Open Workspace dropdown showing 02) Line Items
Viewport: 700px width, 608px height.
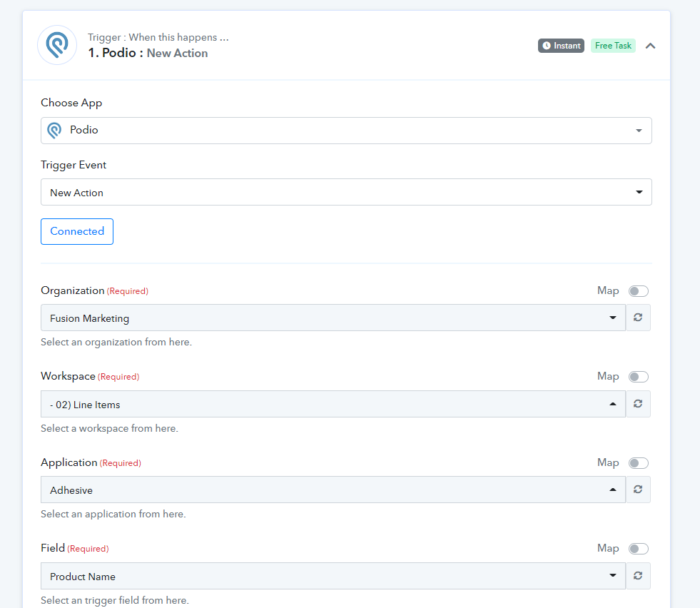click(x=333, y=404)
